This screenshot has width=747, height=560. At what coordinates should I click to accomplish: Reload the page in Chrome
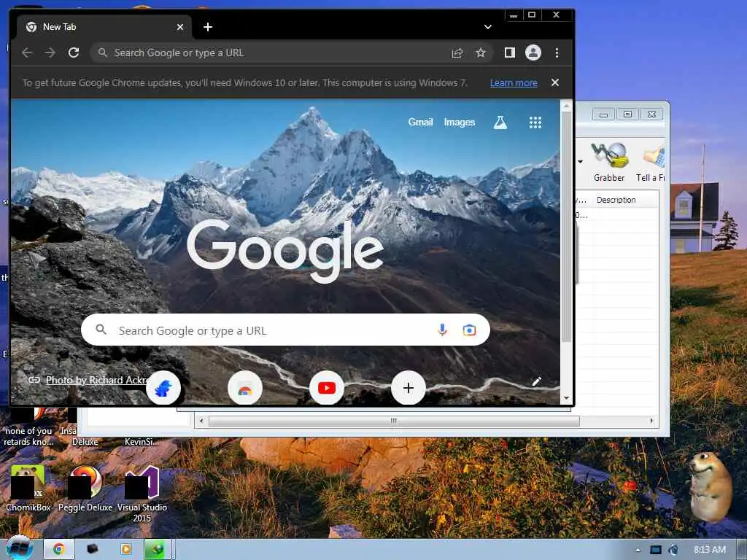point(74,52)
